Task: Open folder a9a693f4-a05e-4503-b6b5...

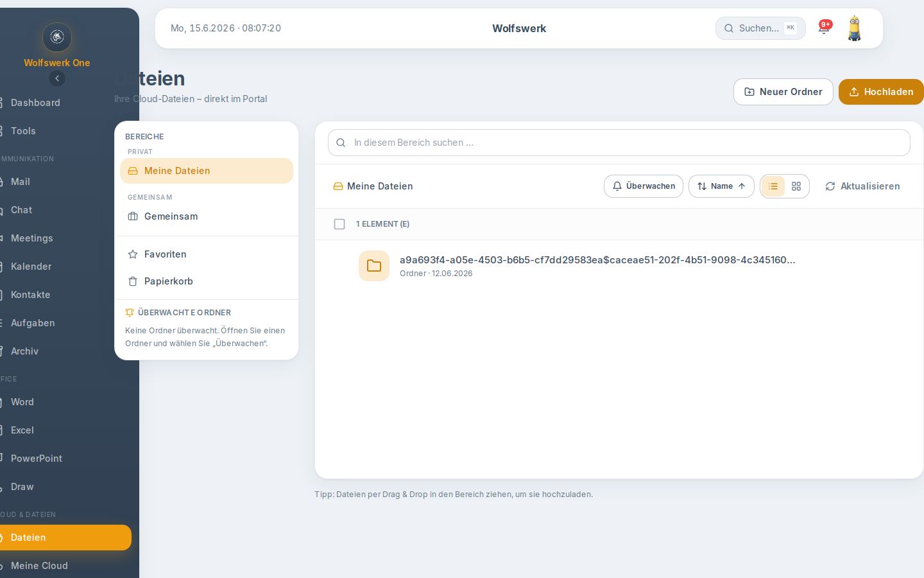Action: pyautogui.click(x=597, y=260)
